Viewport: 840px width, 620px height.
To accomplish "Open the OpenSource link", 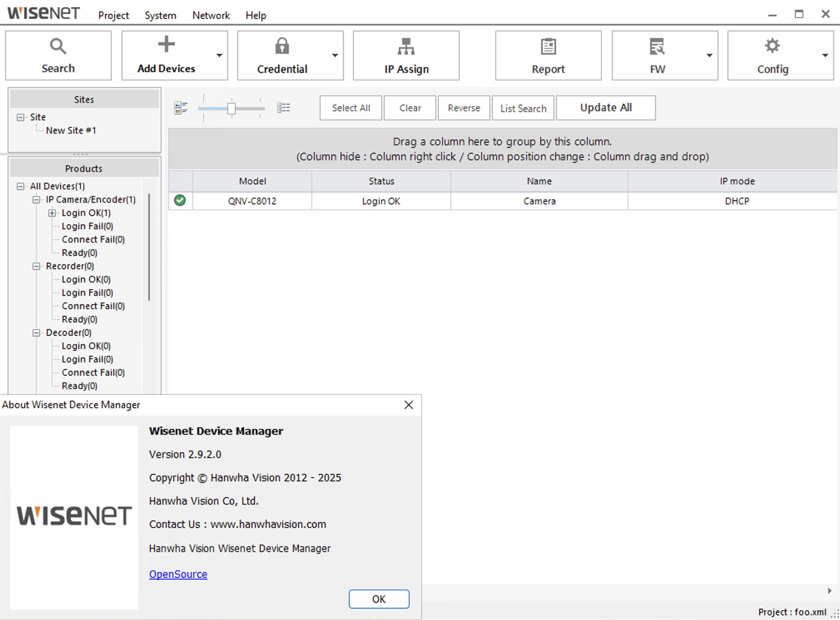I will point(178,574).
